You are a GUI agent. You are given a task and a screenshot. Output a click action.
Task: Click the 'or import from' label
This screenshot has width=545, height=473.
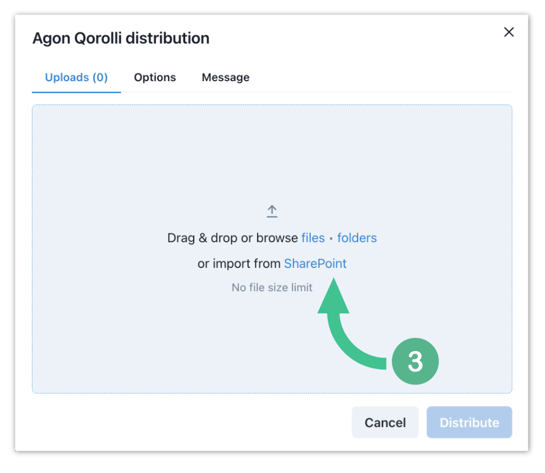[239, 263]
